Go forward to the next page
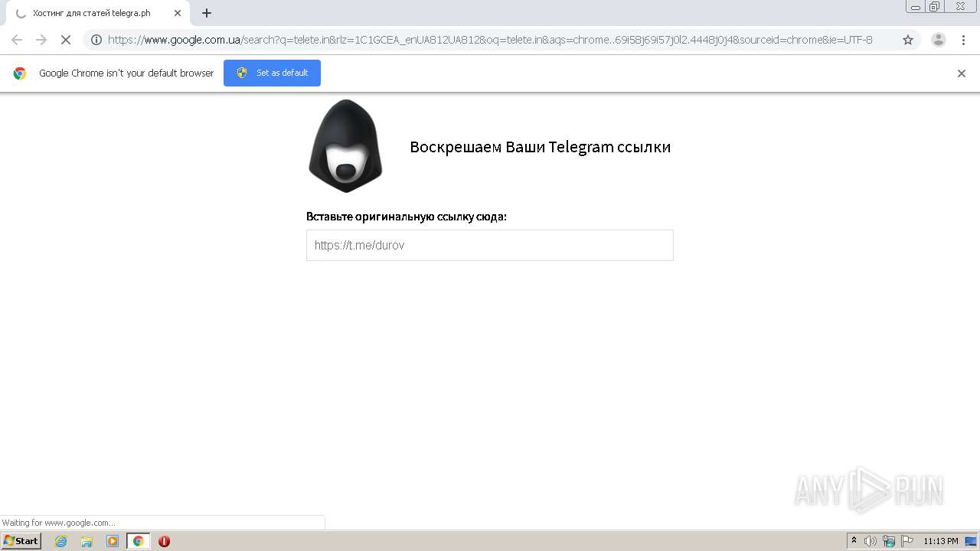 pos(41,40)
